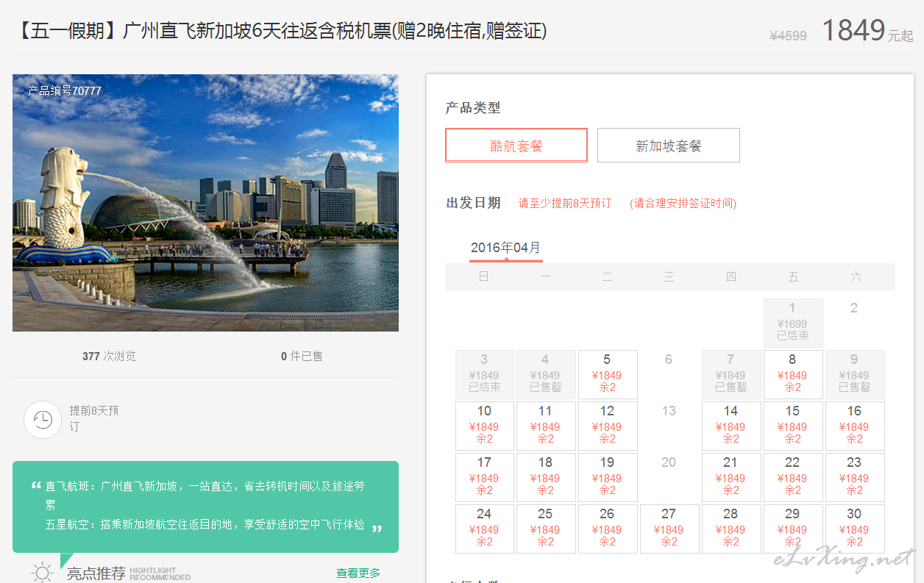Choose April 29 on the calendar
Image resolution: width=924 pixels, height=583 pixels.
(793, 529)
